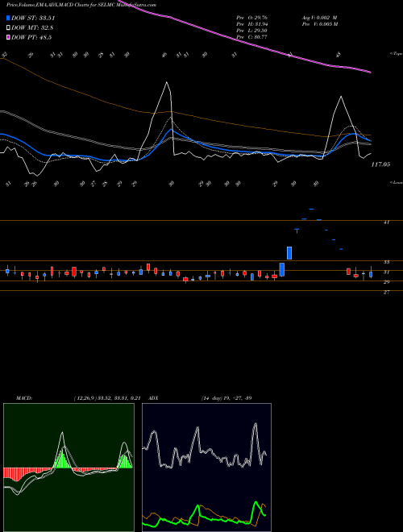The image size is (403, 532).
Task: Click the blue DOW ST legend swatch
Action: [x=8, y=19]
